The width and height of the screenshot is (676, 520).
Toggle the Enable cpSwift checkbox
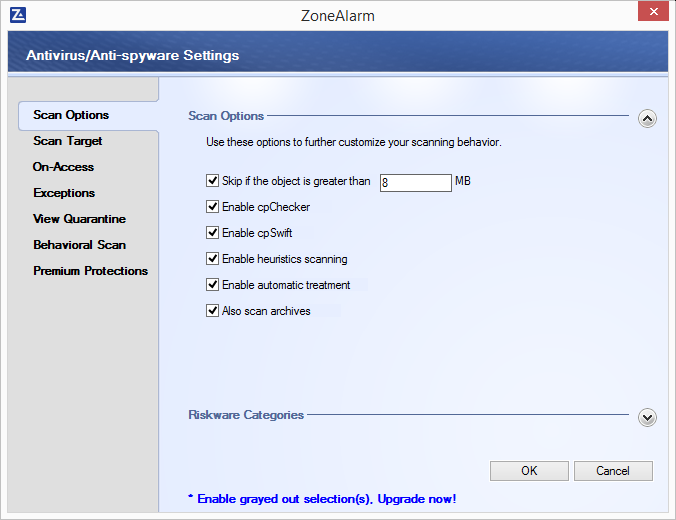tap(212, 232)
